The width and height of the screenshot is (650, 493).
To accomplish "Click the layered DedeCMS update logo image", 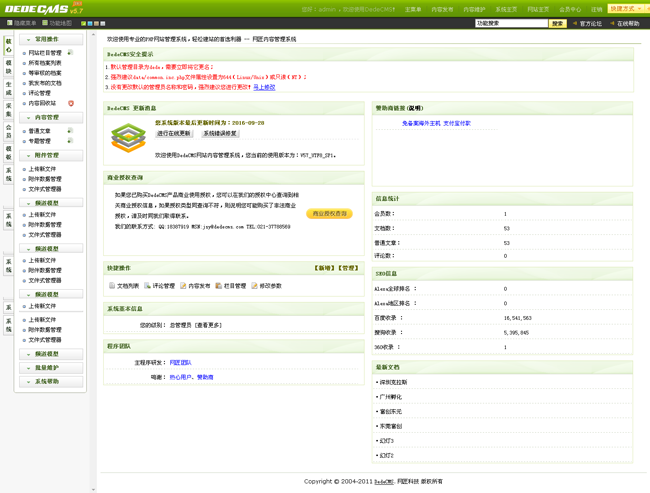I will pos(129,138).
